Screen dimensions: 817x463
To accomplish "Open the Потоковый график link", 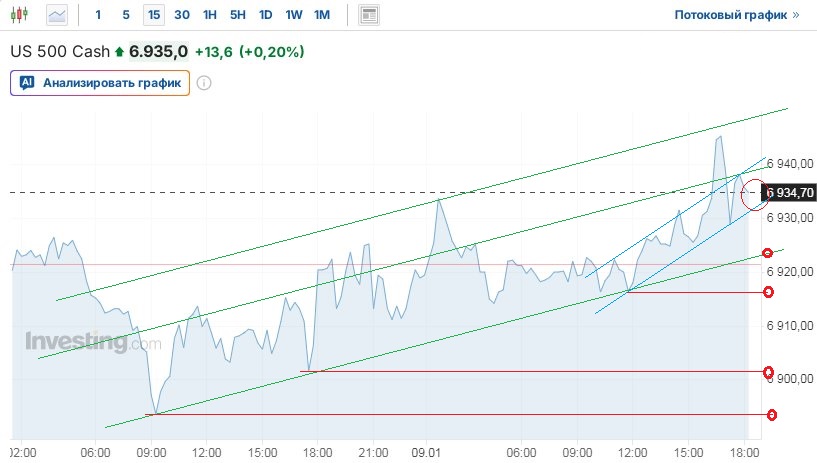I will tap(737, 15).
